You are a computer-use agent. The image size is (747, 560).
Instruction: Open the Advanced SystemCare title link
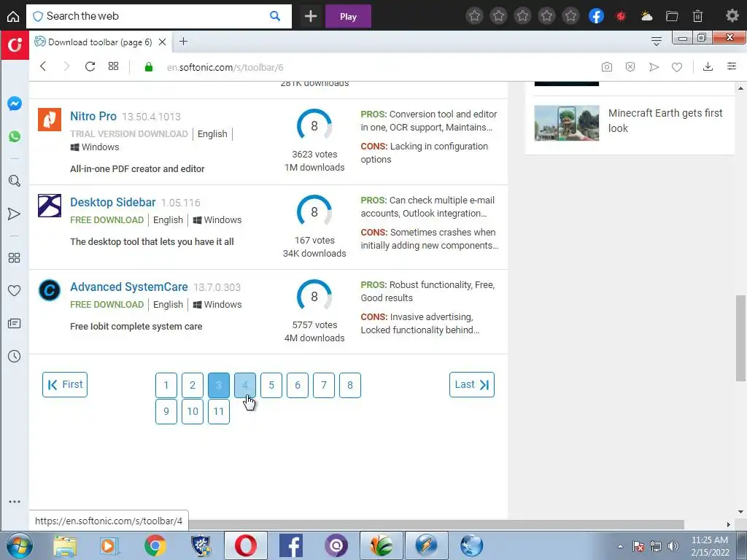coord(129,287)
